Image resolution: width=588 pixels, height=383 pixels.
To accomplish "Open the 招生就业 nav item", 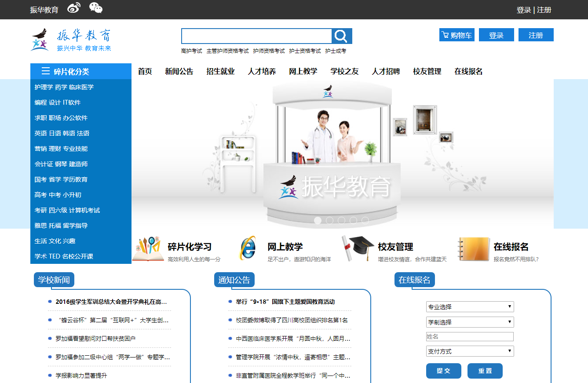I will 220,71.
